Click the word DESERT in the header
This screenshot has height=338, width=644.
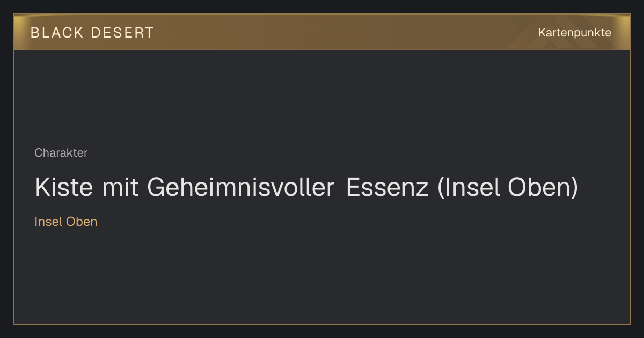point(122,33)
